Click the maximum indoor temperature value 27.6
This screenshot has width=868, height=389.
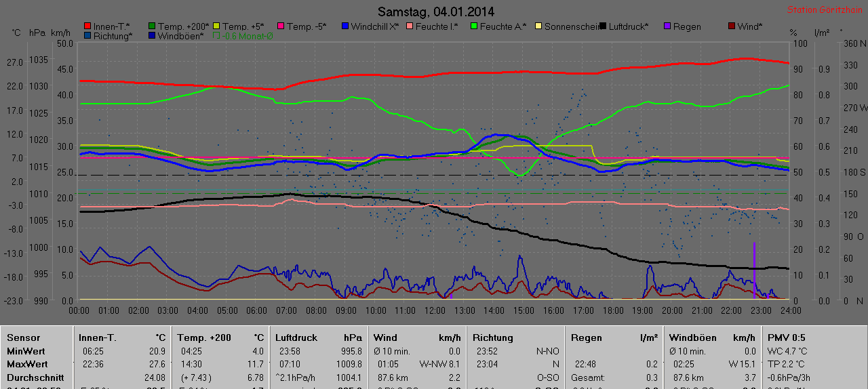(x=157, y=364)
